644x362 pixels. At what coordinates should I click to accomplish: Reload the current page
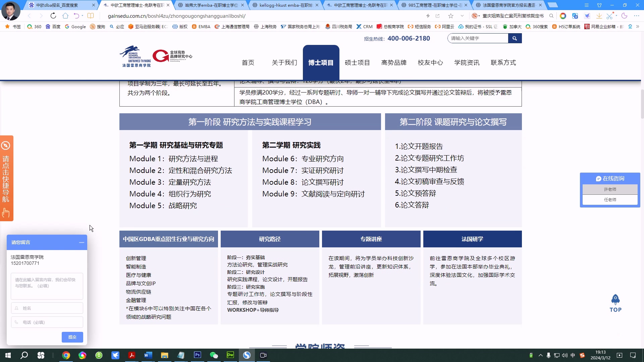pyautogui.click(x=53, y=16)
